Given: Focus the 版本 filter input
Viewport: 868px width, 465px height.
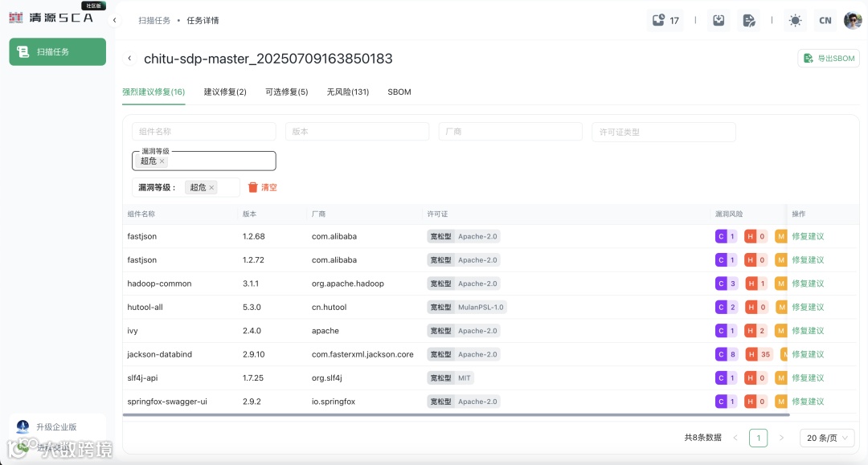Looking at the screenshot, I should pos(357,132).
